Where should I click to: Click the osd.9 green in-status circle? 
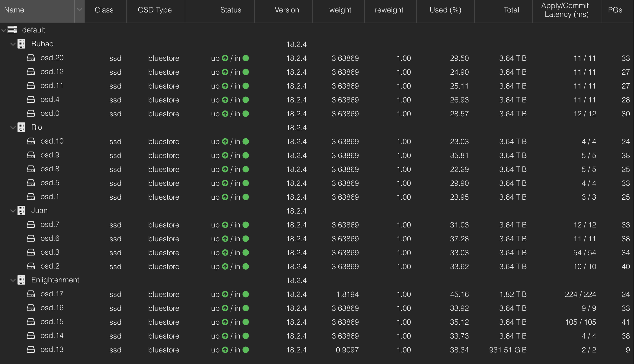pos(245,155)
